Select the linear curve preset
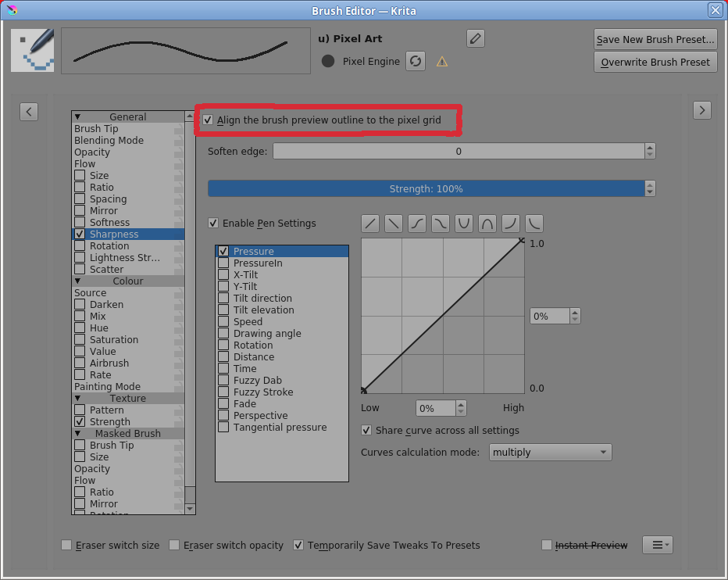Image resolution: width=728 pixels, height=580 pixels. pos(370,224)
